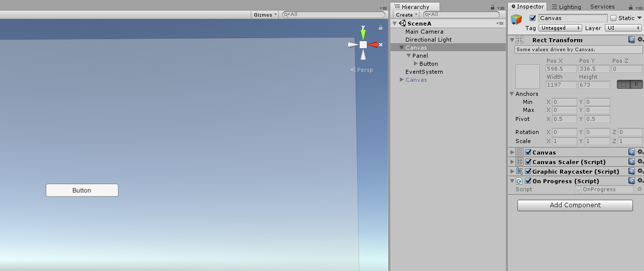This screenshot has width=644, height=271.
Task: Click the Canvas name input field
Action: (573, 18)
